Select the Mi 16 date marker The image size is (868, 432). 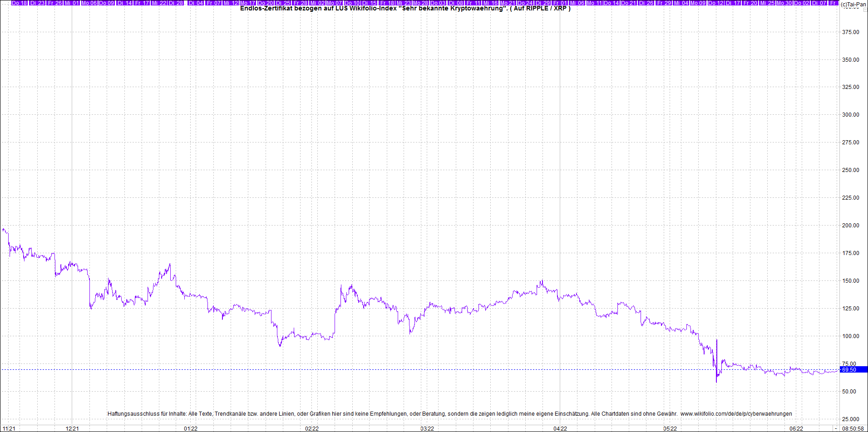[x=491, y=3]
